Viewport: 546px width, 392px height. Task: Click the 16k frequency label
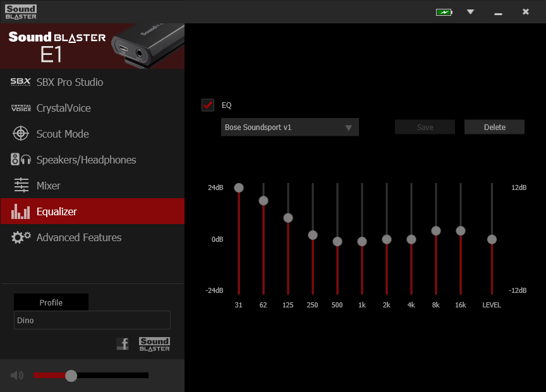click(x=461, y=305)
